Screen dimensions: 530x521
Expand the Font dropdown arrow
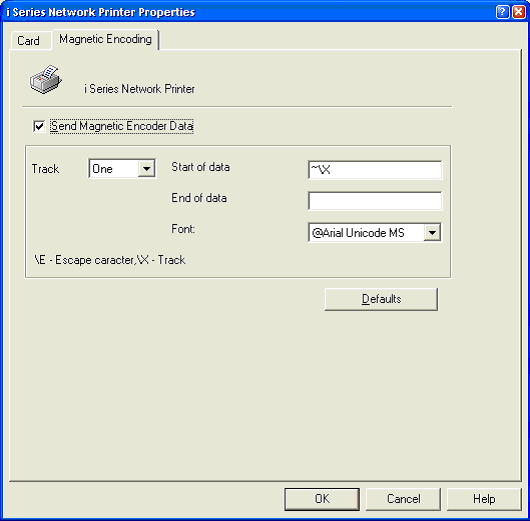coord(432,233)
